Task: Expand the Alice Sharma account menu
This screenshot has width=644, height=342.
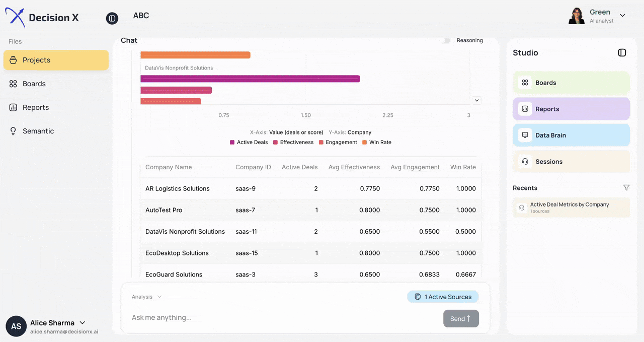Action: [x=82, y=323]
